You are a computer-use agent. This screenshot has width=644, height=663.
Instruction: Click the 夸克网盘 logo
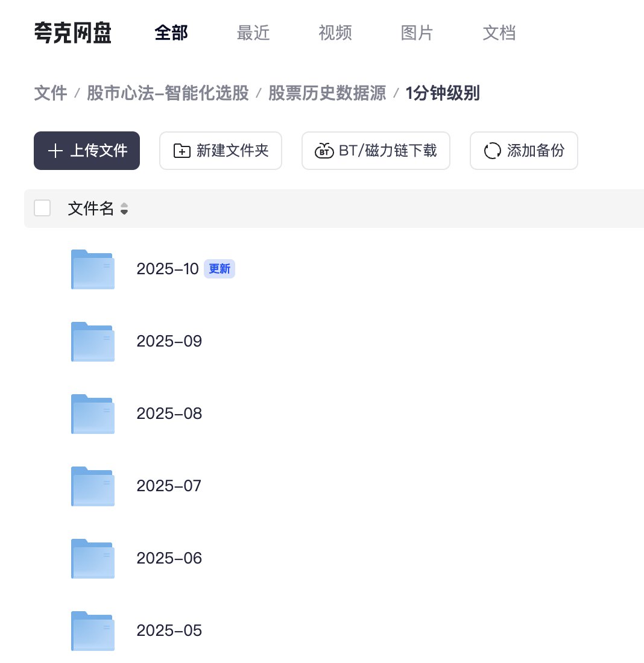[72, 33]
